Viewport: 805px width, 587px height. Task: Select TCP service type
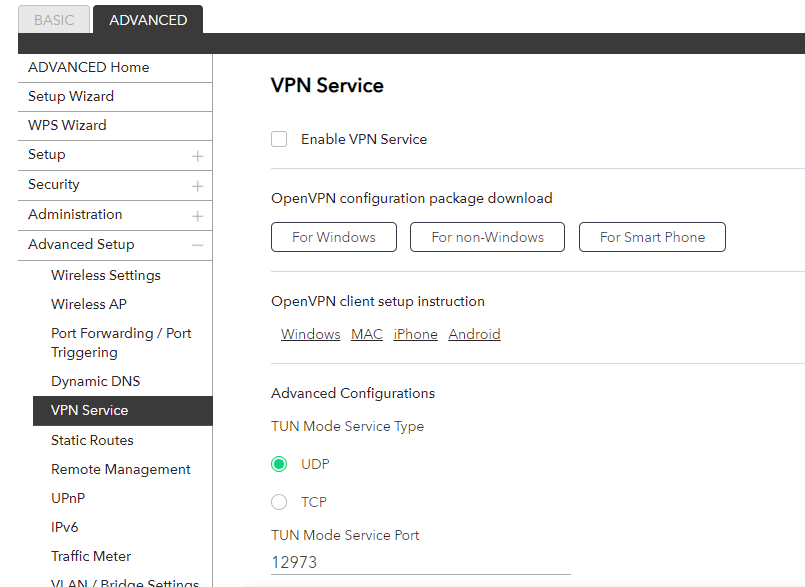[x=279, y=502]
